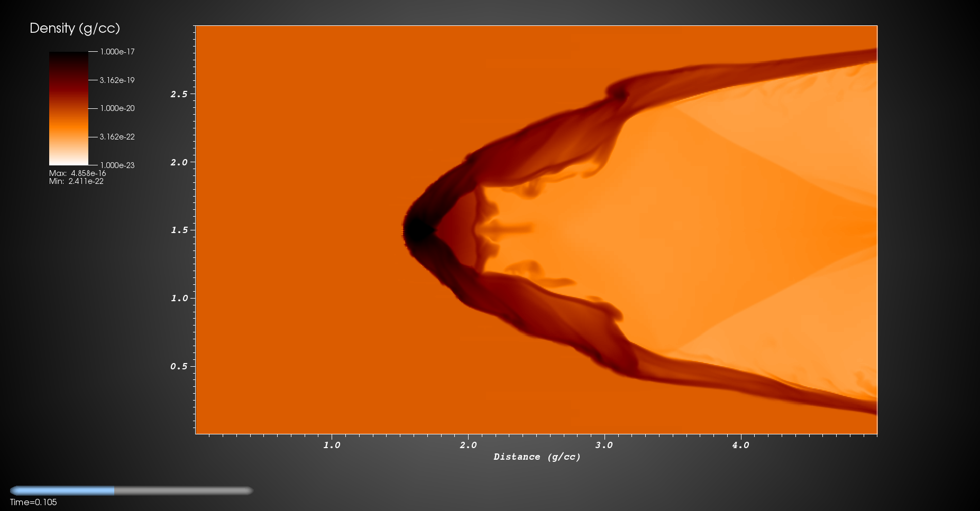Click the 1.0 tick on vertical axis
Screen dimensions: 980x511
(x=179, y=298)
